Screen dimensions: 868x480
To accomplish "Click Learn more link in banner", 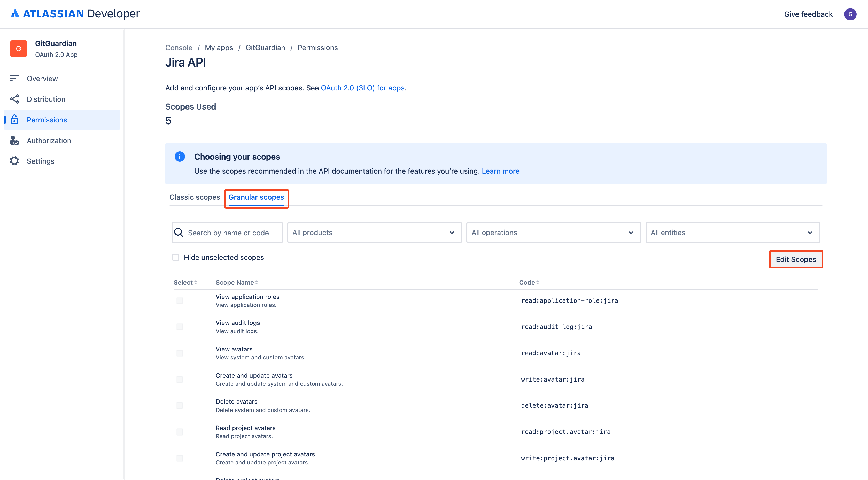I will [500, 171].
